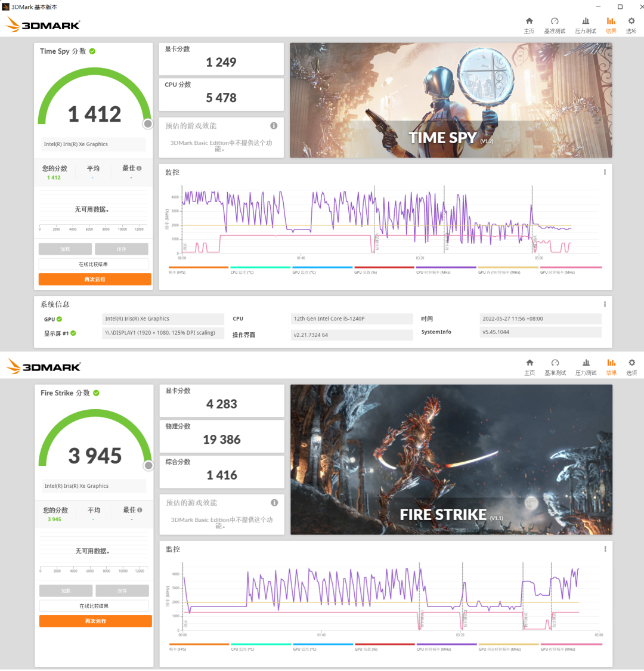Click time value 2022-05-27 11:56 +08:00

(540, 319)
